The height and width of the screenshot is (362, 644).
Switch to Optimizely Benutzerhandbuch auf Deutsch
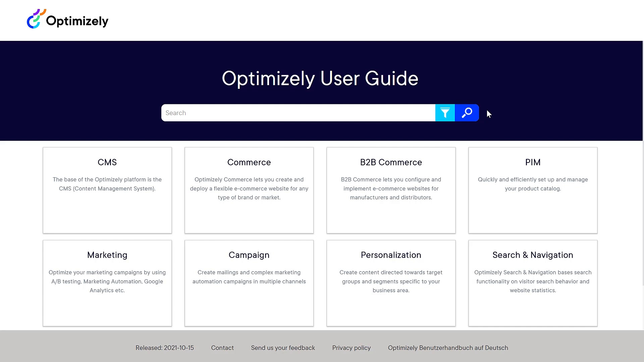click(x=448, y=348)
